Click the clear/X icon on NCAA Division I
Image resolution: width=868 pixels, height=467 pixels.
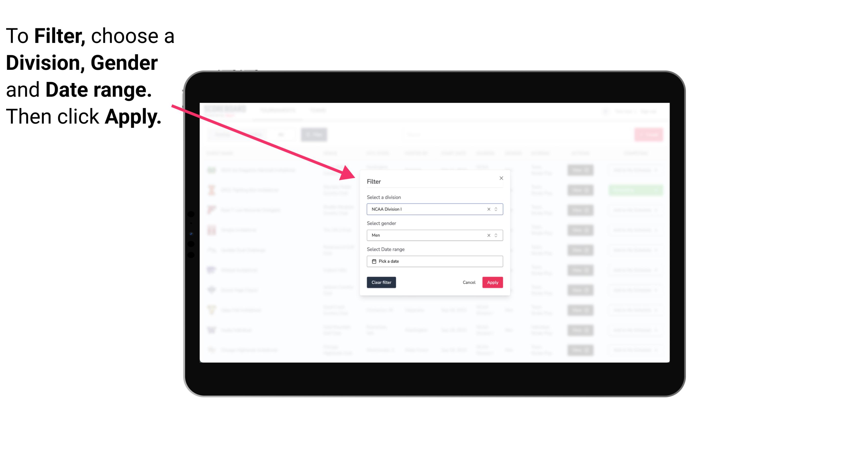(489, 209)
